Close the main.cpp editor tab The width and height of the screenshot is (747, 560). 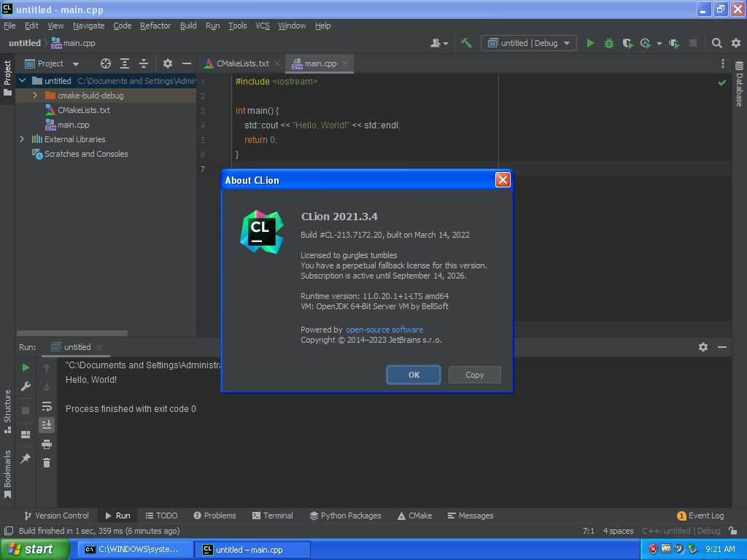point(345,63)
